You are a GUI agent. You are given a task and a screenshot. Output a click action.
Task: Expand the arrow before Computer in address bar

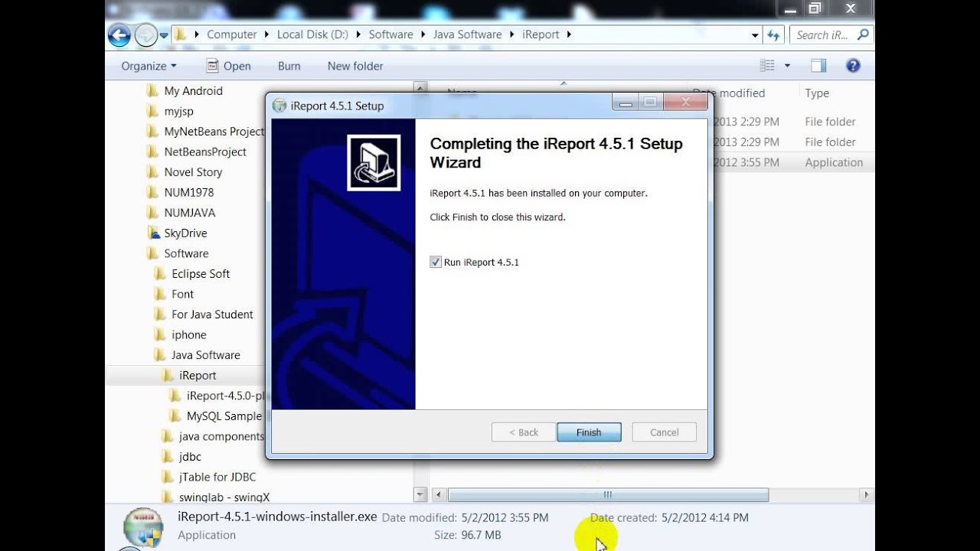(x=198, y=34)
